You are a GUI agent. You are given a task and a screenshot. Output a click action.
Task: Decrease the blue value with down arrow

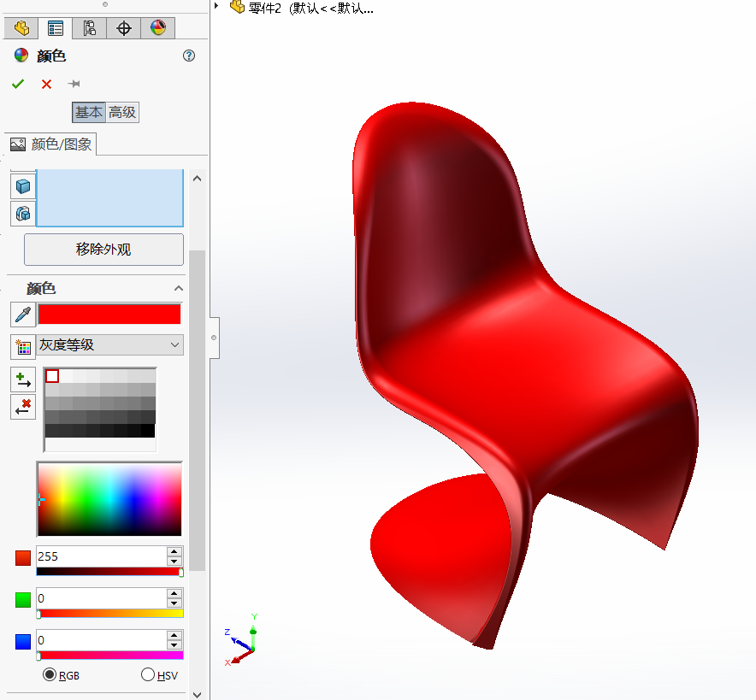coord(174,645)
